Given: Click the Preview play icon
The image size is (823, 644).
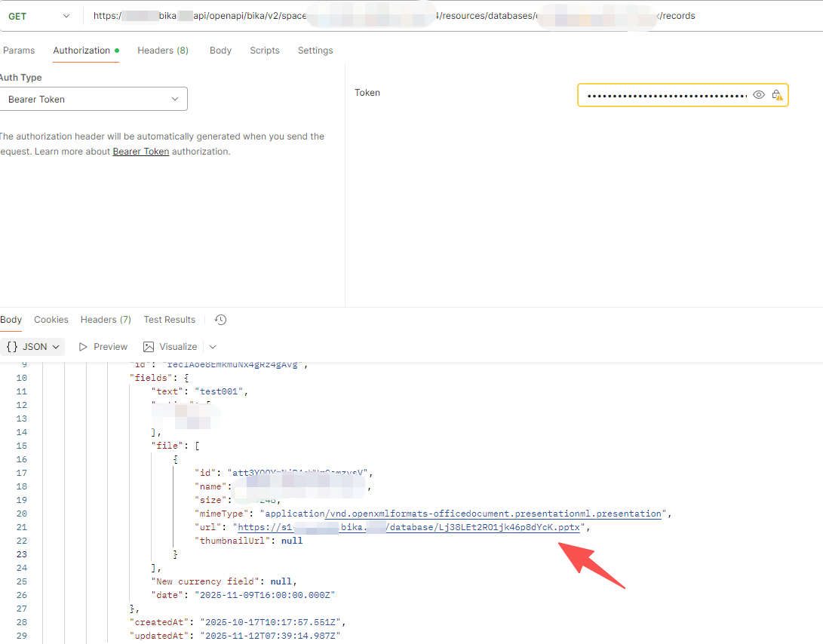Looking at the screenshot, I should coord(83,347).
